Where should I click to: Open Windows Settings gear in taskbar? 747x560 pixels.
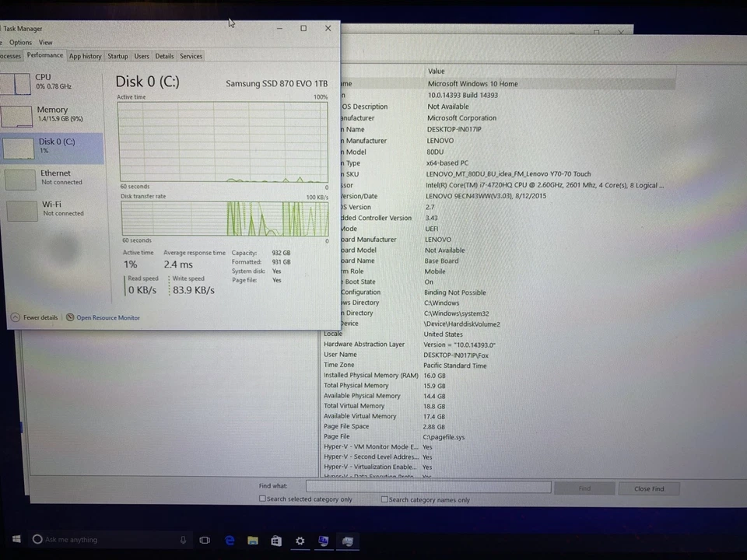(x=300, y=540)
